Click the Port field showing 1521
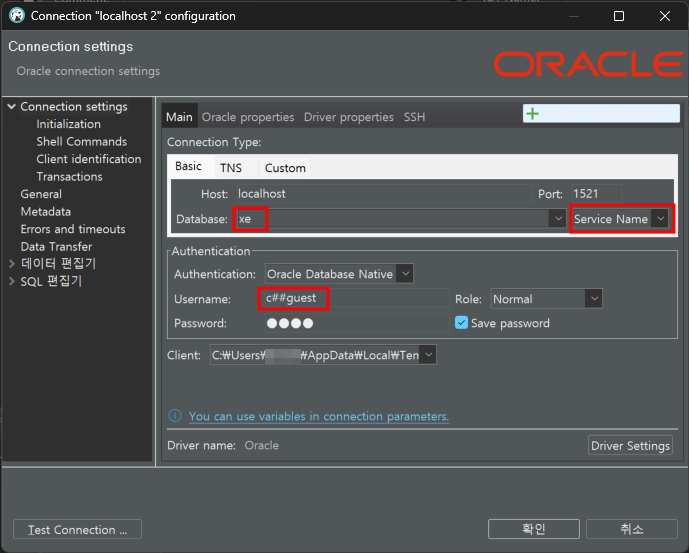The image size is (689, 553). pos(596,194)
